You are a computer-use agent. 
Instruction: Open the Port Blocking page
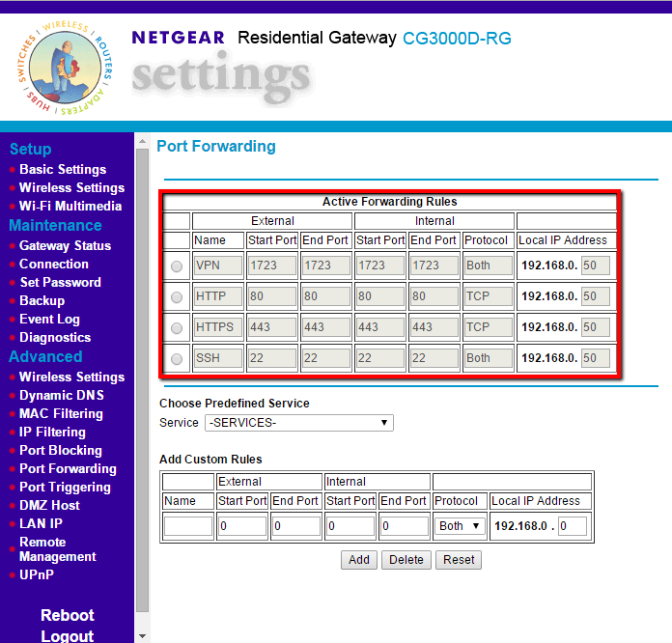(61, 451)
